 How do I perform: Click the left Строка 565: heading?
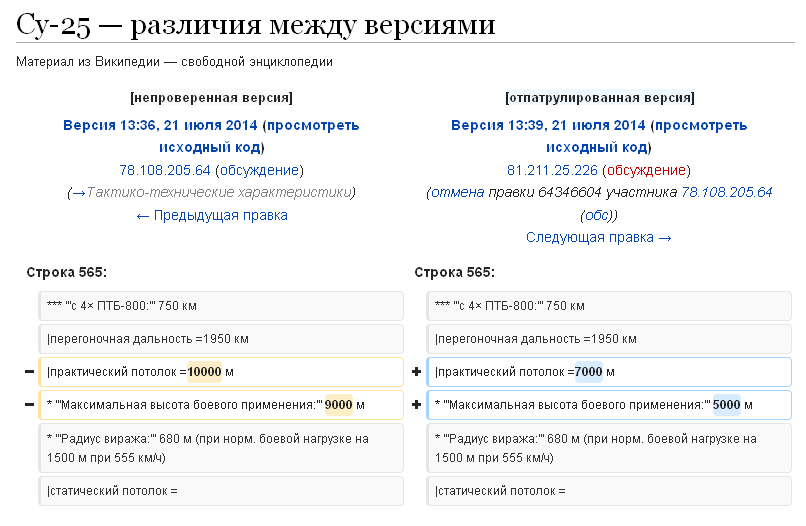click(67, 273)
